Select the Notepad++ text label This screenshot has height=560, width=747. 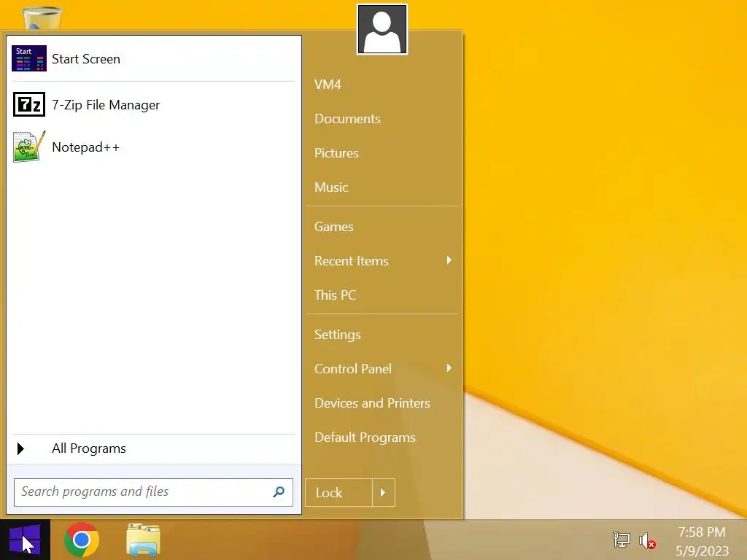[x=86, y=147]
